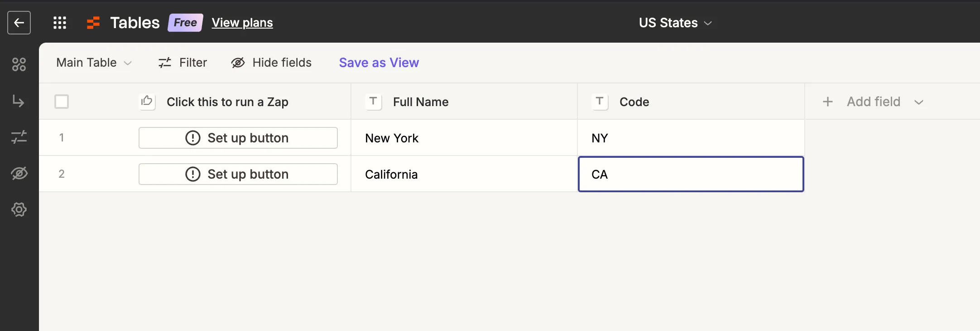Open the sidebar settings gear icon
The width and height of the screenshot is (980, 331).
19,209
